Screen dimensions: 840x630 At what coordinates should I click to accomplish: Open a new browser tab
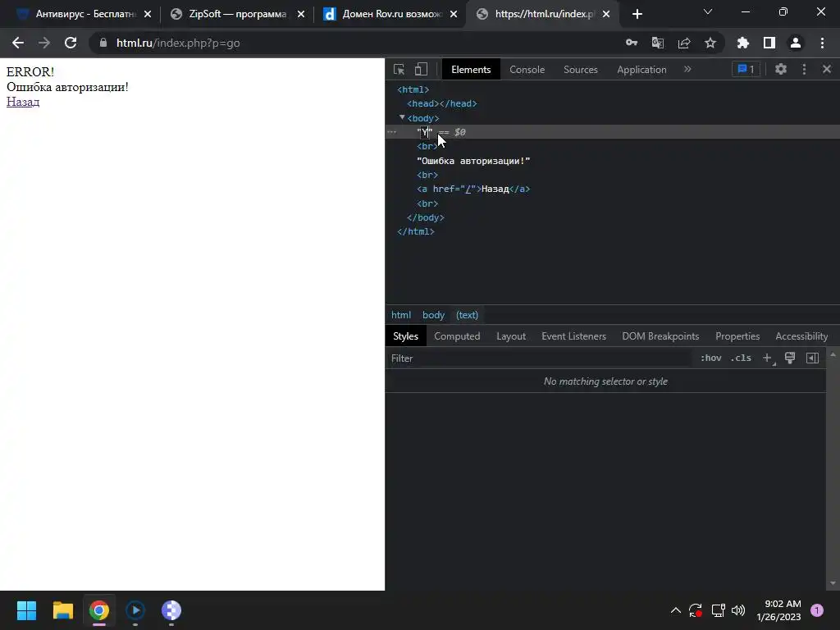click(x=637, y=15)
